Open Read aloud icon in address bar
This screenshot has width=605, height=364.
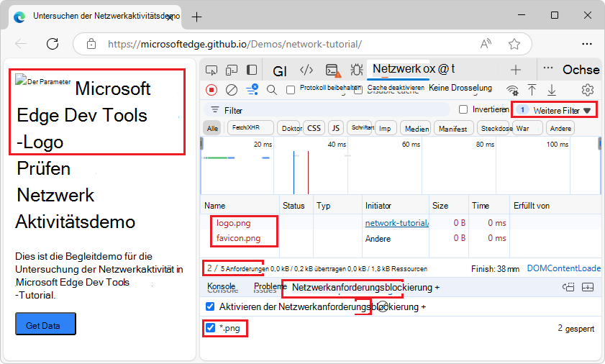[x=486, y=44]
